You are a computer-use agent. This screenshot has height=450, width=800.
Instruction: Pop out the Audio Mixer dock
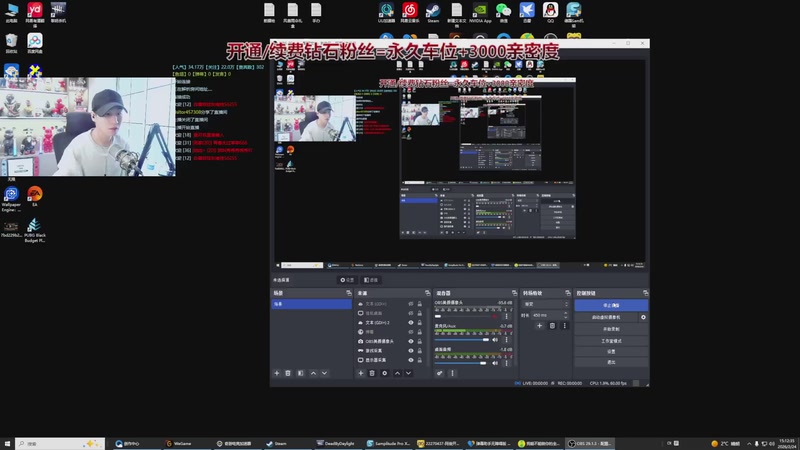[x=514, y=293]
